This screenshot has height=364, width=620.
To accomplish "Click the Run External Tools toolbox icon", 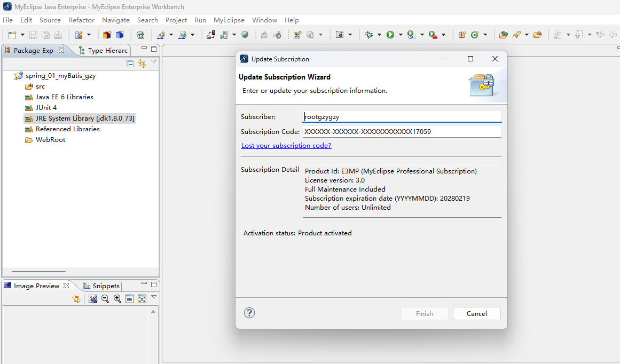I will (433, 35).
